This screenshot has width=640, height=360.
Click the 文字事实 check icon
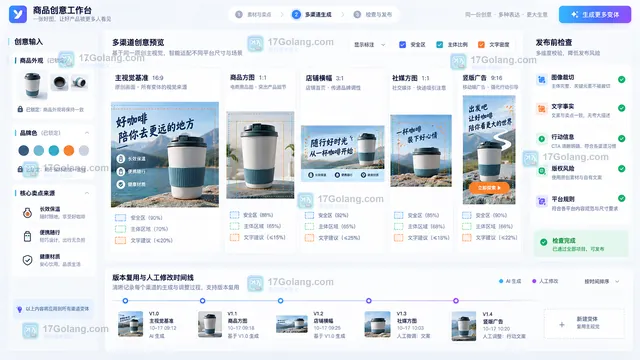pos(542,109)
